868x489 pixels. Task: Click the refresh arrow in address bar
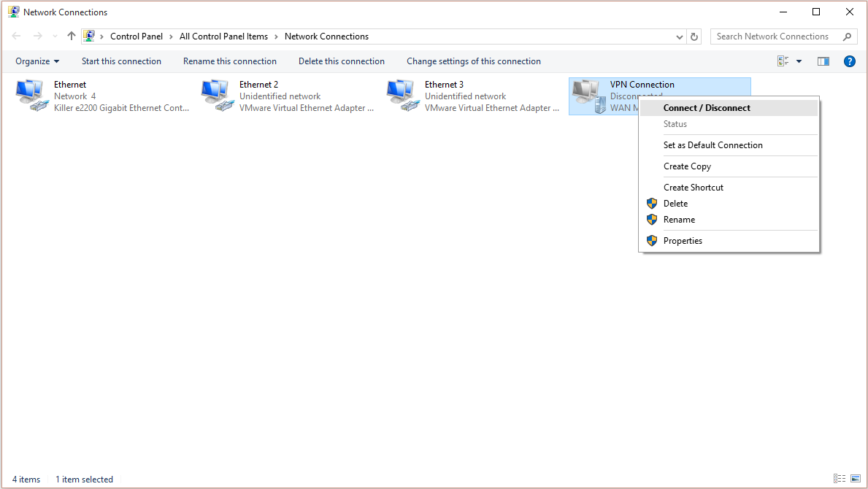pyautogui.click(x=694, y=36)
